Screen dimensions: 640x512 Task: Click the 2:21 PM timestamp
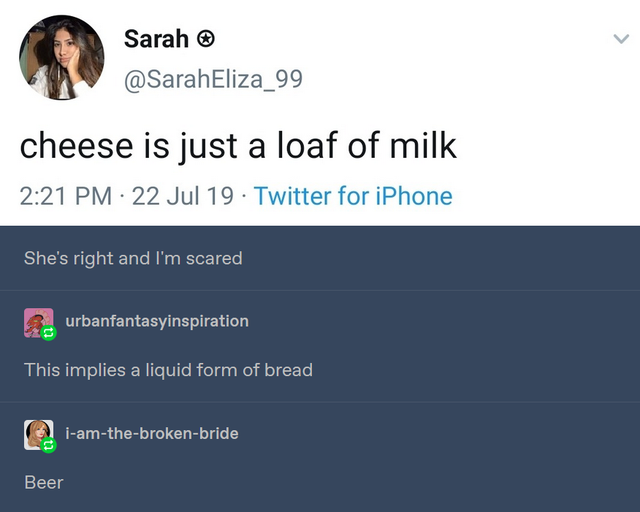66,196
